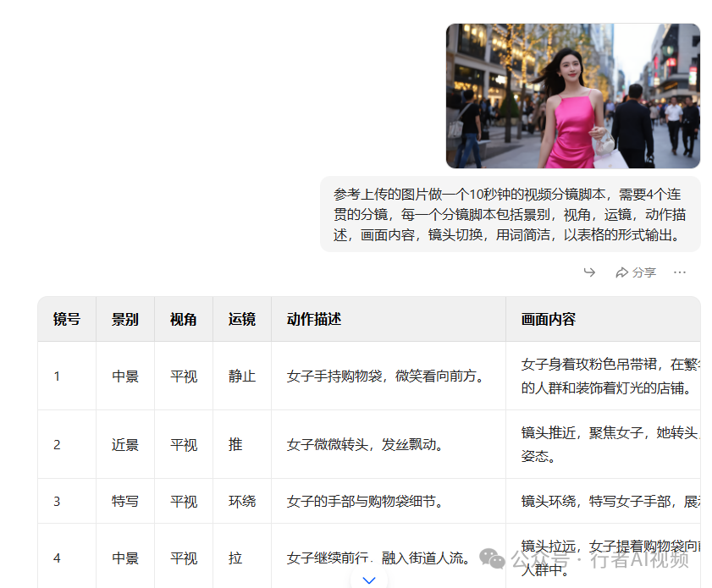Click row number 4 cell
This screenshot has height=588, width=712.
(67, 558)
